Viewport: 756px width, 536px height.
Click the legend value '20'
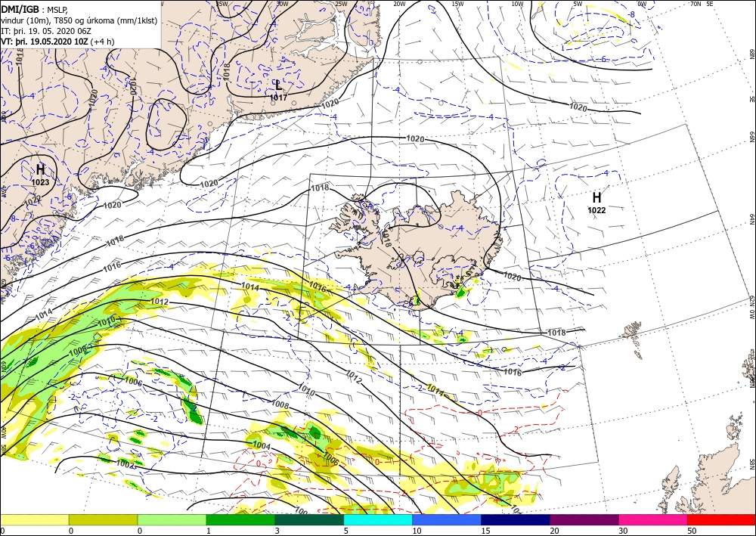click(554, 531)
